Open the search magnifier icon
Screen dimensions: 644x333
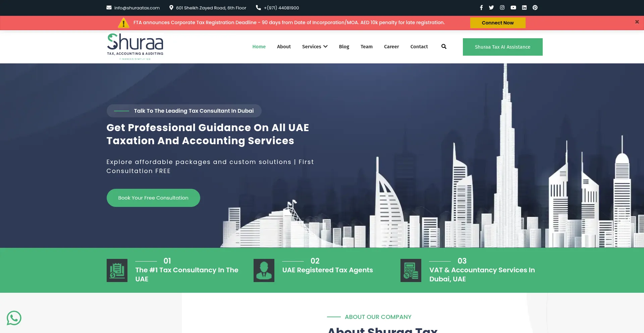click(444, 47)
